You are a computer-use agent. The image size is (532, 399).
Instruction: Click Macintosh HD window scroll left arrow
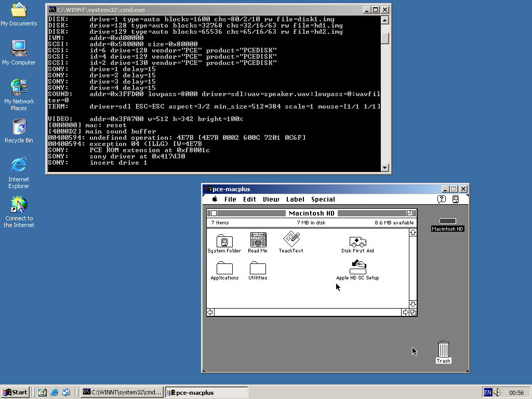pyautogui.click(x=210, y=312)
